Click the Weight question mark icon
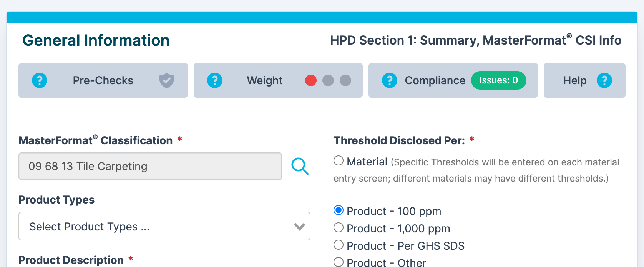The image size is (644, 267). 215,80
